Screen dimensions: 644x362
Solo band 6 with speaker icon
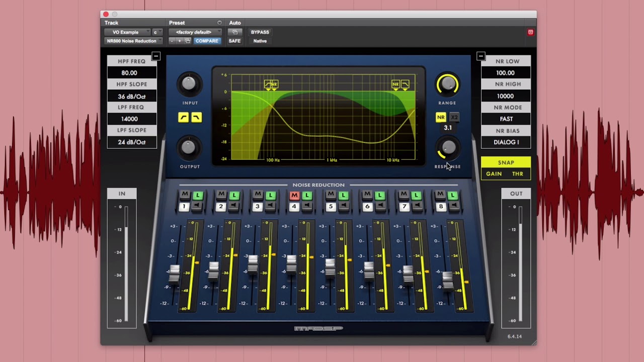[380, 206]
